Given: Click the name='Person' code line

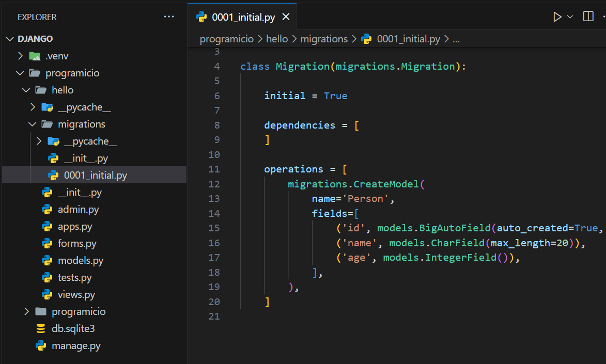Looking at the screenshot, I should click(x=353, y=199).
